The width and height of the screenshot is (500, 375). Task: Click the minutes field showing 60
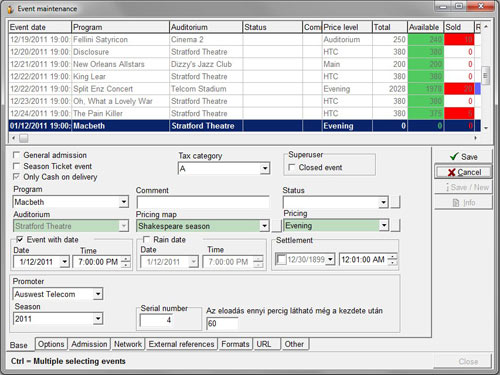click(x=222, y=323)
